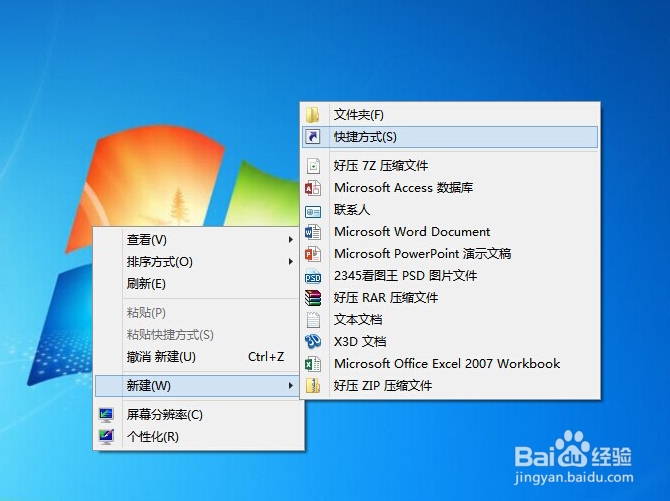The height and width of the screenshot is (501, 670).
Task: Click the X3D document icon
Action: point(313,342)
